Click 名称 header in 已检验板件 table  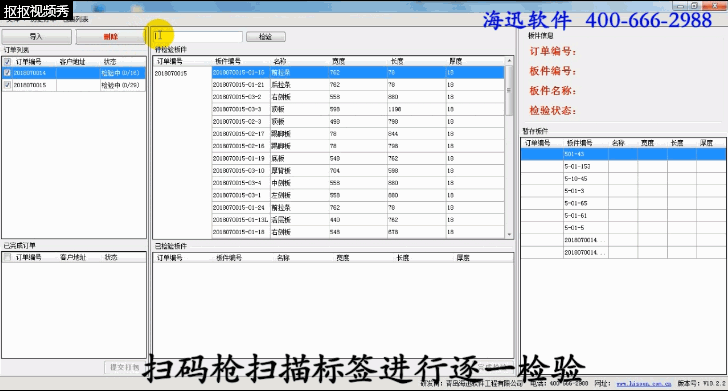point(283,258)
